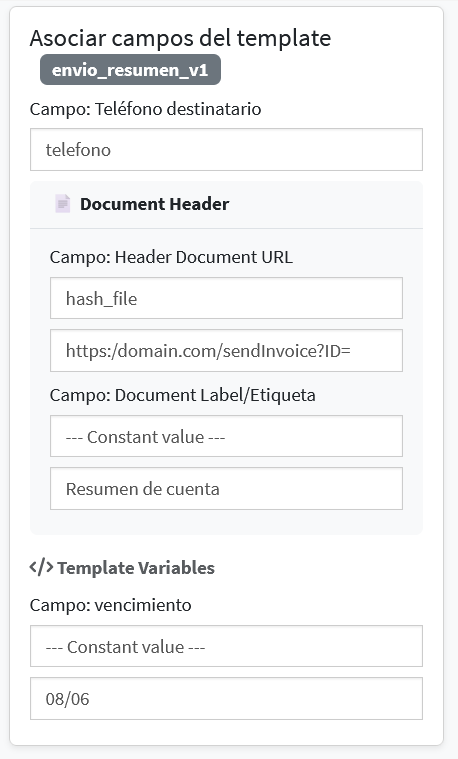Edit the https:/domain.com/sendInvoice?ID= URL input
The height and width of the screenshot is (759, 458).
(x=226, y=350)
